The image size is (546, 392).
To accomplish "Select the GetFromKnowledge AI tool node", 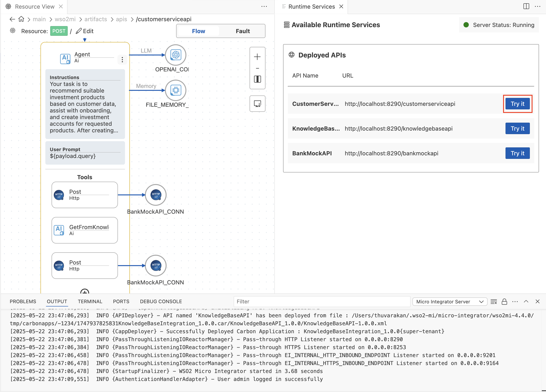I will click(85, 230).
